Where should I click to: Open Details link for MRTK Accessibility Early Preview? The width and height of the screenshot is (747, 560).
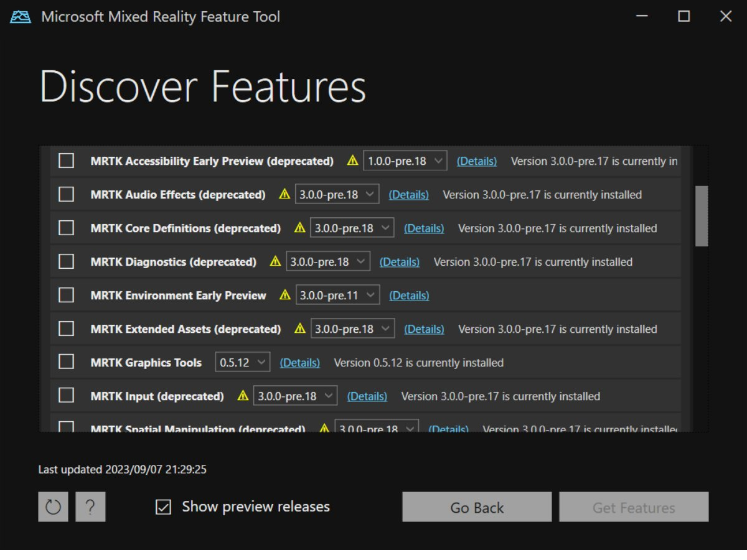(x=477, y=161)
